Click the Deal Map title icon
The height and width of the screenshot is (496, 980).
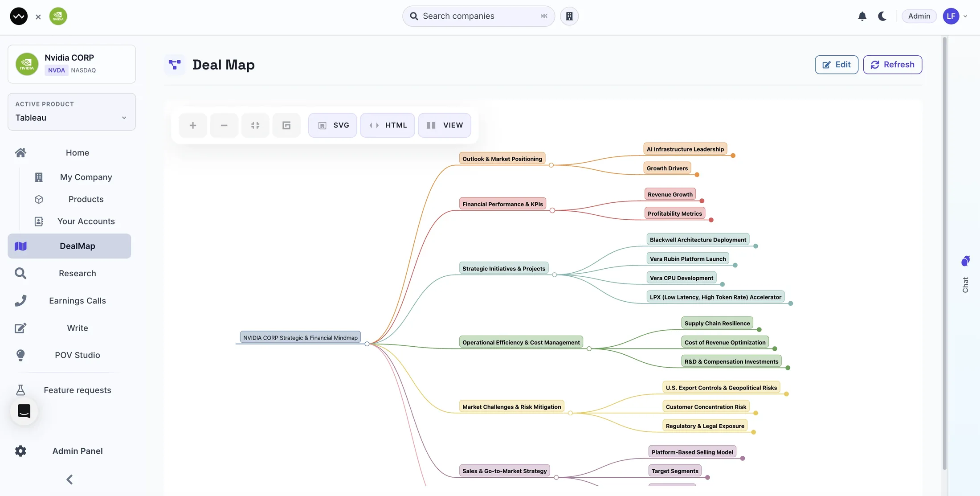click(175, 65)
